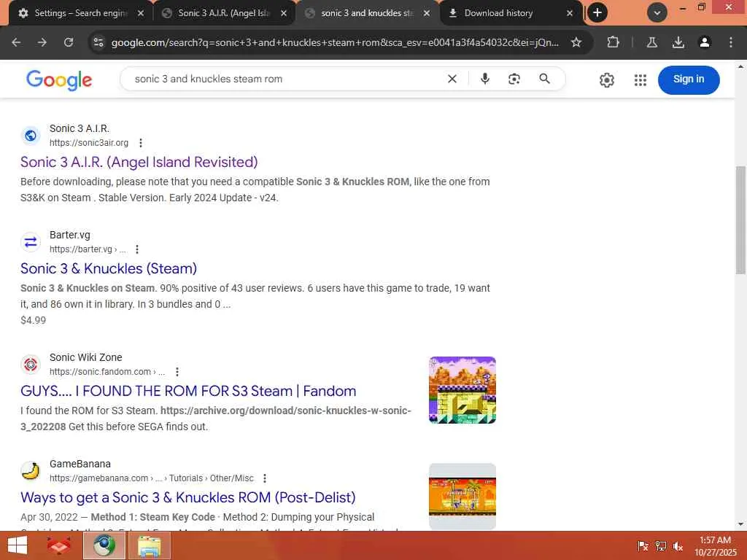Open the Google apps grid
The width and height of the screenshot is (747, 560).
coord(640,80)
